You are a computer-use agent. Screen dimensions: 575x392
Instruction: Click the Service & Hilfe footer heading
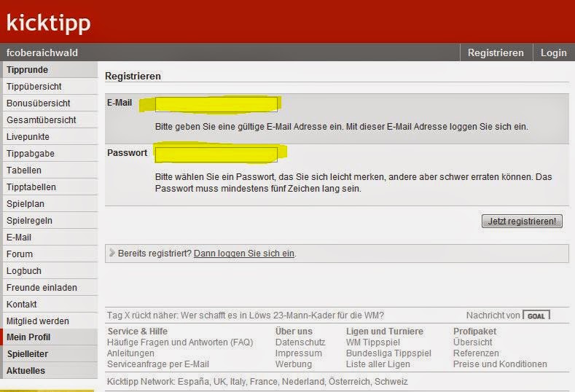[x=138, y=332]
